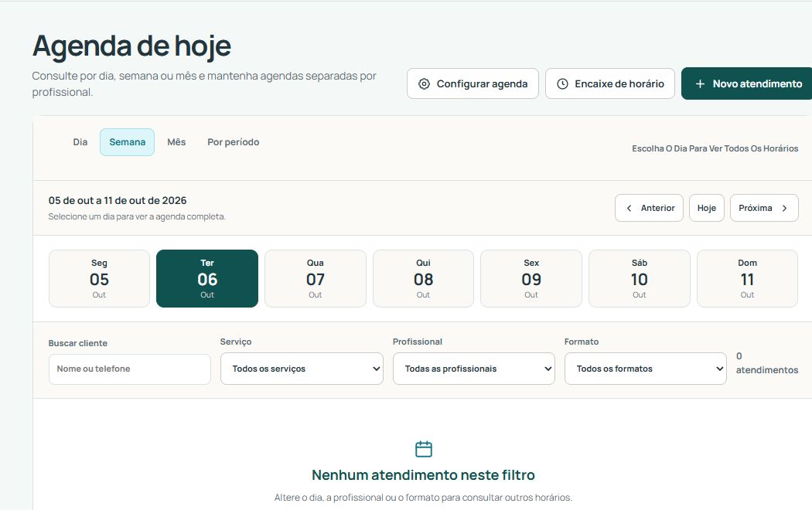812x510 pixels.
Task: Click the date range 05 de out a 11 de out de 2026
Action: [x=118, y=201]
